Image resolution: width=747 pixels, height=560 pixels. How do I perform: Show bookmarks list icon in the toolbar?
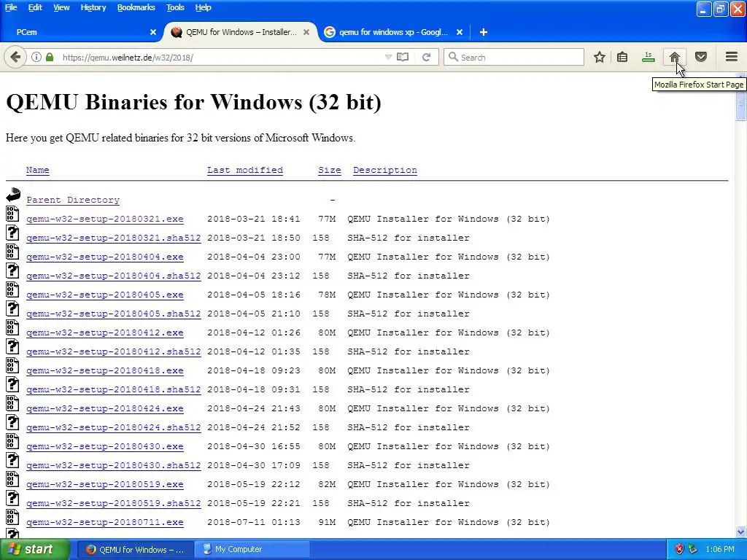(622, 57)
